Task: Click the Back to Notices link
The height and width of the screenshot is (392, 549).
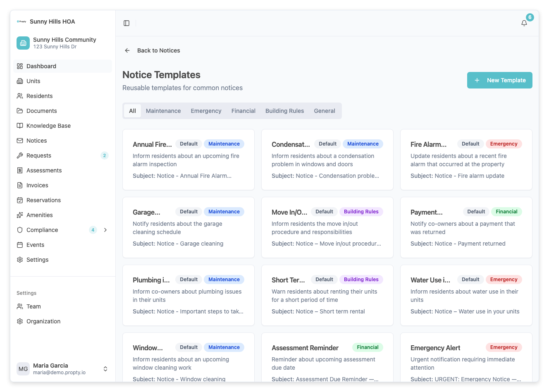Action: 159,50
